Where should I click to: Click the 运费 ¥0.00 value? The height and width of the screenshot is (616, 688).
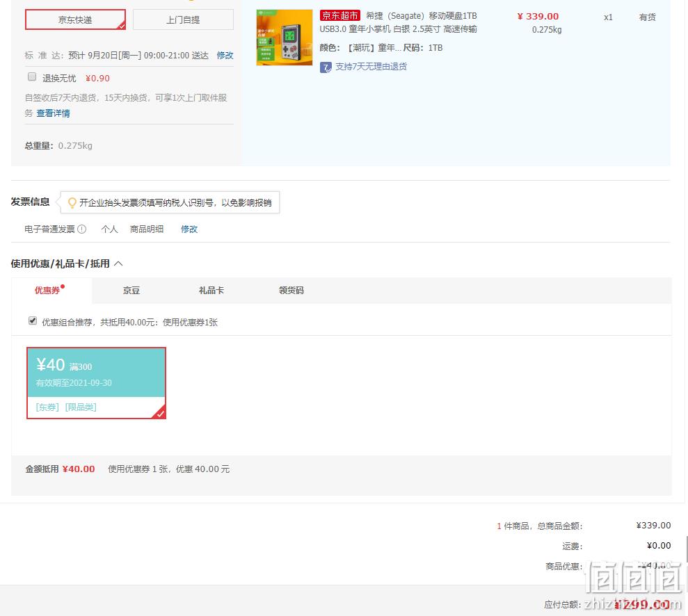(x=659, y=545)
